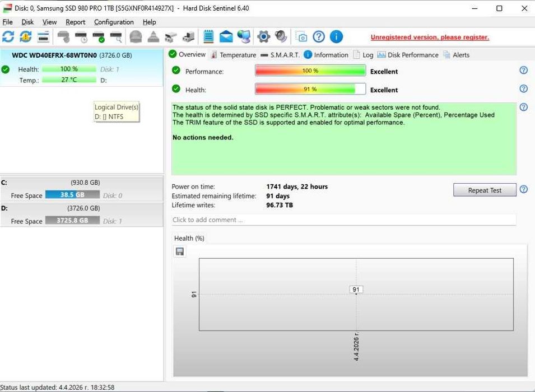Click the Health 91 % gradient bar
The height and width of the screenshot is (392, 535).
point(310,89)
